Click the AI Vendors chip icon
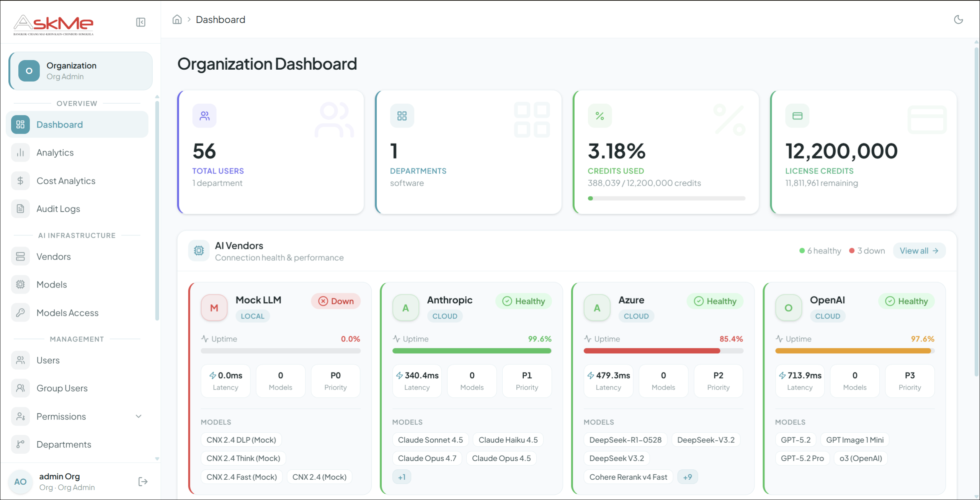The height and width of the screenshot is (500, 980). (x=199, y=251)
